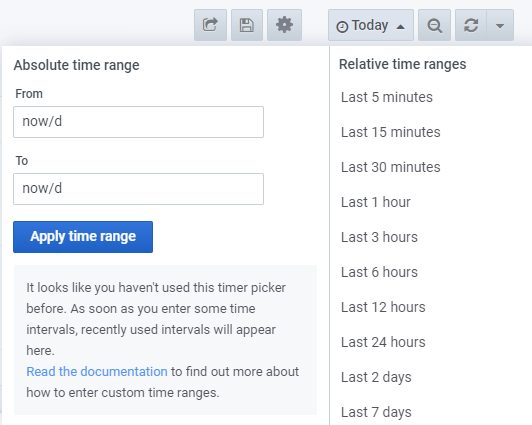Select Last 30 minutes range

[391, 167]
